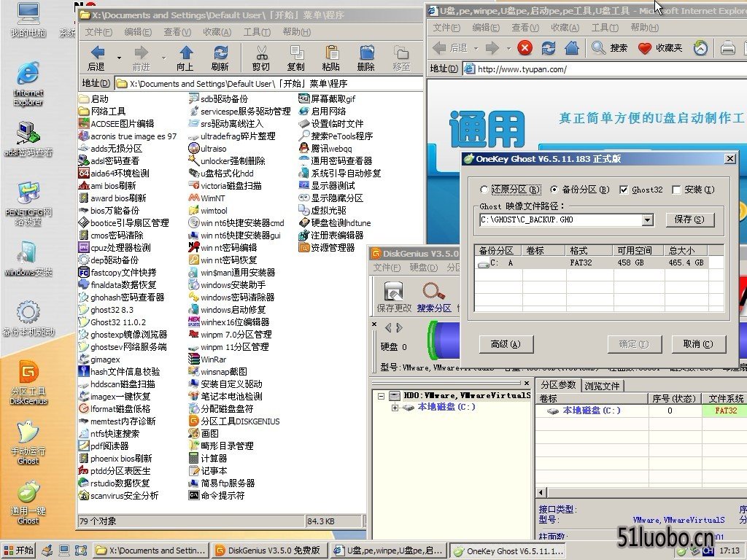This screenshot has width=747, height=560.
Task: Collapse HD0:VMware disk tree node
Action: [381, 396]
